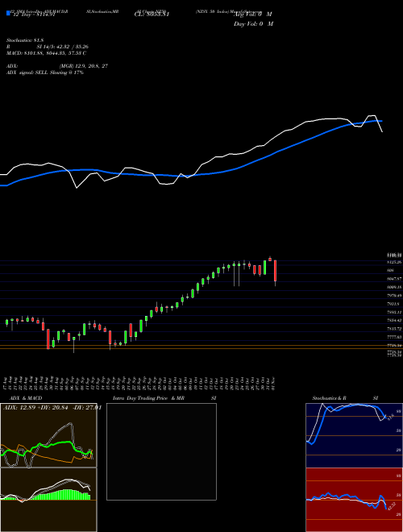This screenshot has height=532, width=403.
Task: Click the empty intraday trading price panel
Action: pyautogui.click(x=161, y=451)
